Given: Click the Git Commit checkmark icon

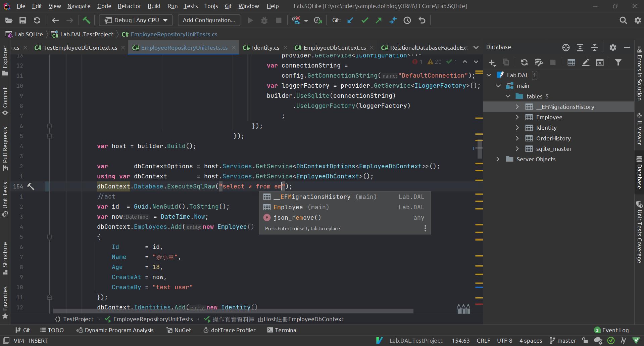Looking at the screenshot, I should pyautogui.click(x=365, y=20).
